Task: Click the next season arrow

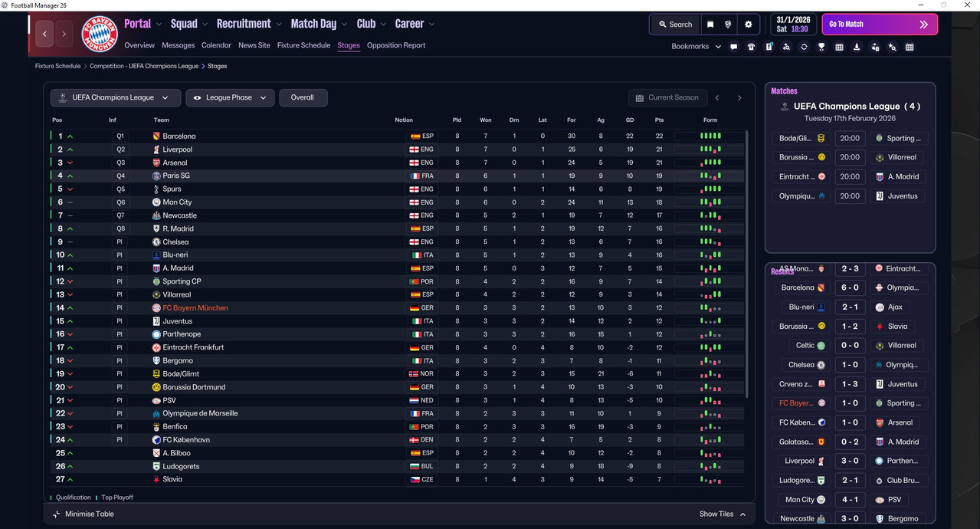Action: pyautogui.click(x=739, y=98)
